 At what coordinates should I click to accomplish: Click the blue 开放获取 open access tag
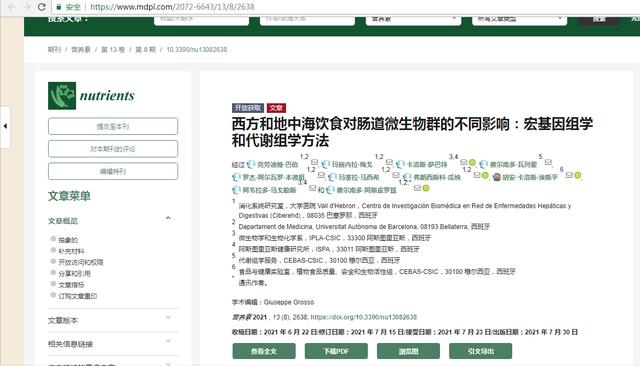pos(248,108)
